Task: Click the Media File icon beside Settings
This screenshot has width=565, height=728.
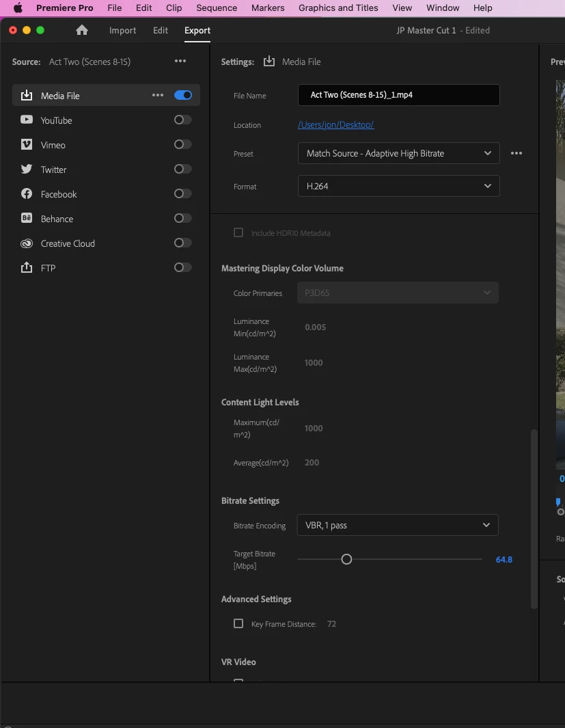Action: pyautogui.click(x=269, y=62)
